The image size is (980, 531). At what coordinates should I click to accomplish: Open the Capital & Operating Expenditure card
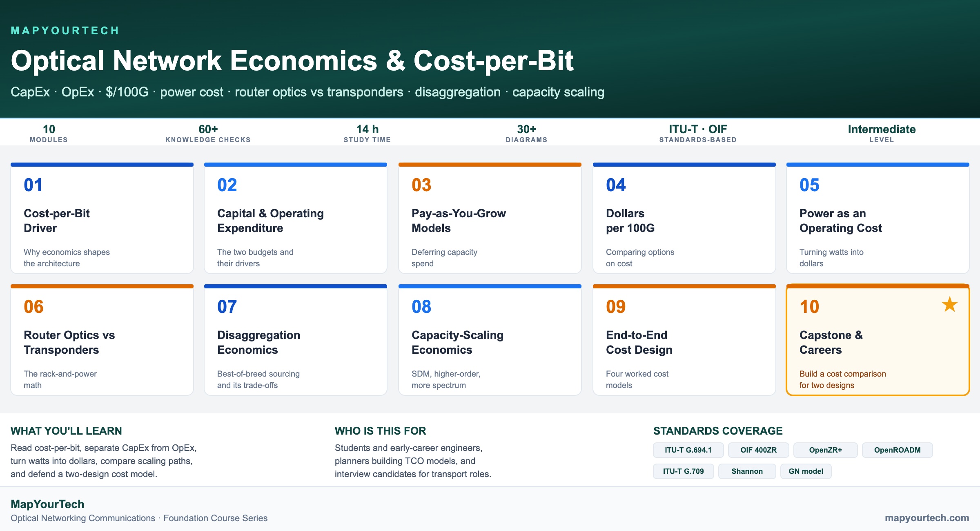pos(296,218)
